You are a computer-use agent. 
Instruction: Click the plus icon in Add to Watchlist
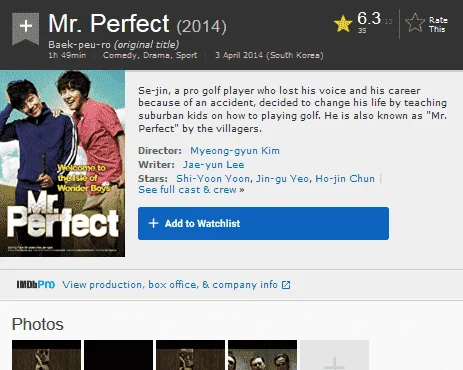(153, 223)
